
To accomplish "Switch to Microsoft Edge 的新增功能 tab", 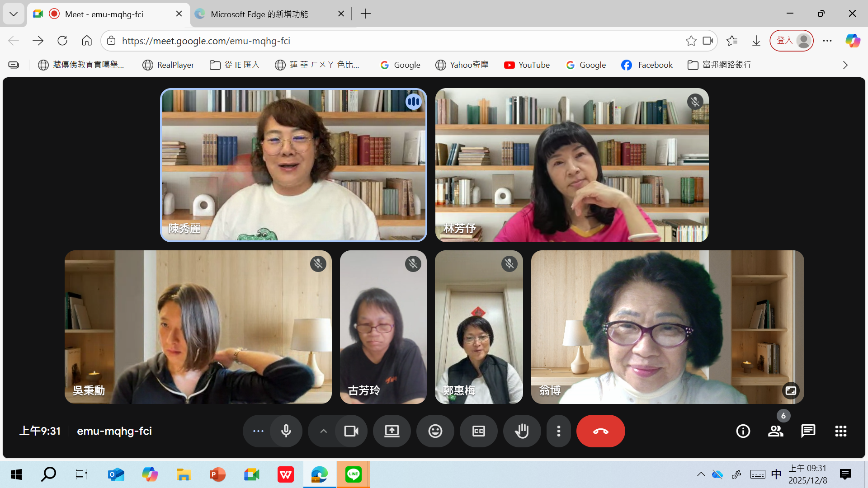I will pyautogui.click(x=259, y=14).
